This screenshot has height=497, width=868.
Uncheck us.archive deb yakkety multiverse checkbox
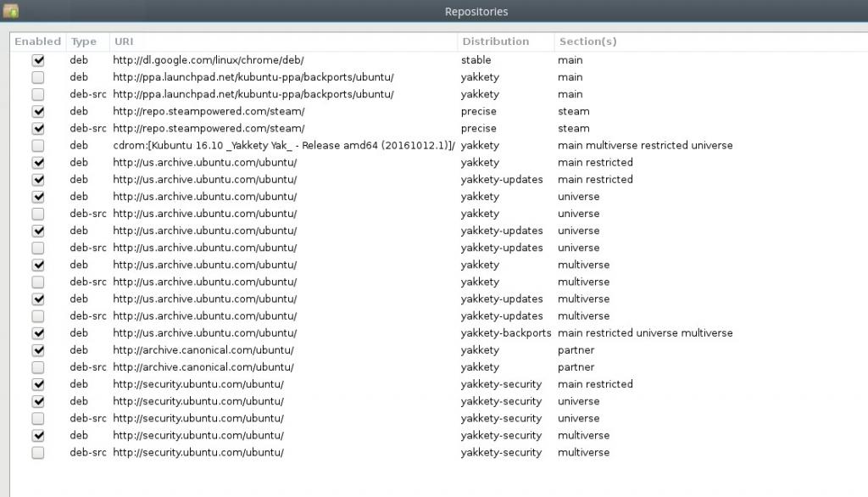(x=37, y=265)
